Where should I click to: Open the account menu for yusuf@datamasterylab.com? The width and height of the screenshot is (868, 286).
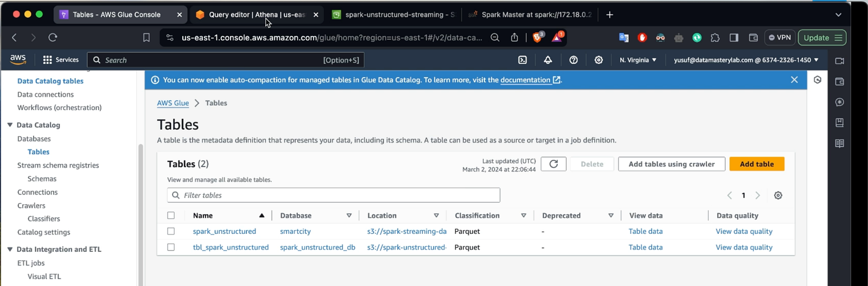point(746,60)
